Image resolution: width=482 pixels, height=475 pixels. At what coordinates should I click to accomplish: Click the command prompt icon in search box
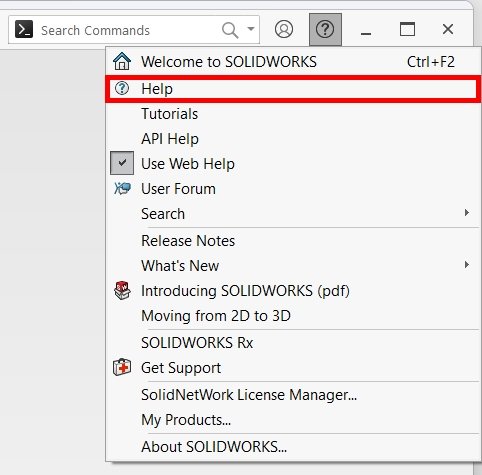click(x=24, y=29)
